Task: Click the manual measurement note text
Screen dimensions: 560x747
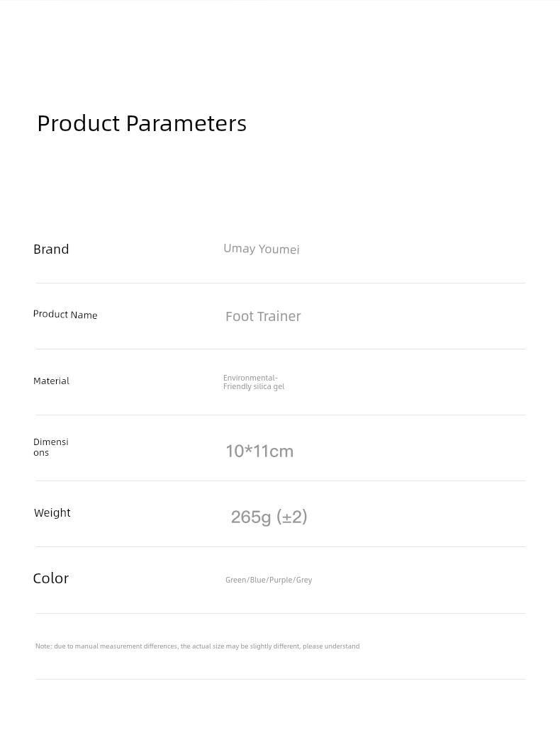Action: click(x=197, y=646)
